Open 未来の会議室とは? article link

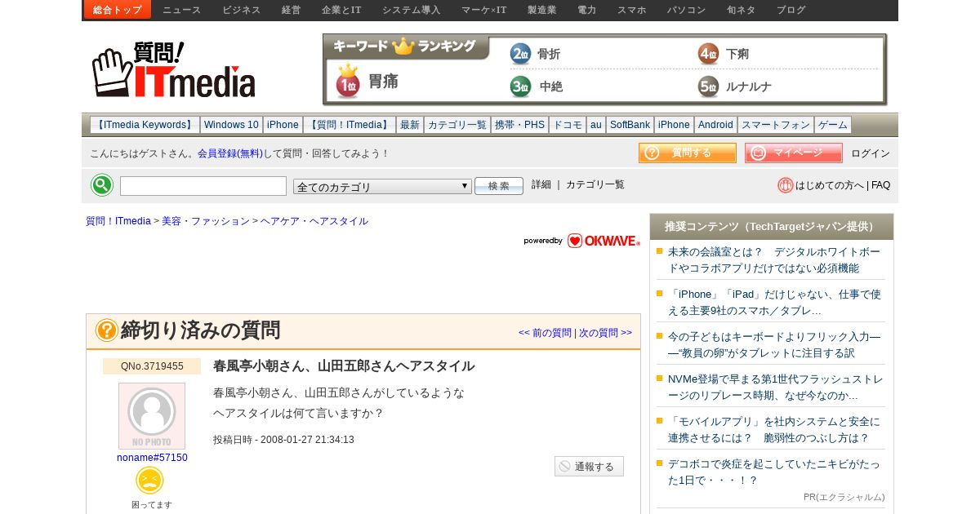(774, 259)
